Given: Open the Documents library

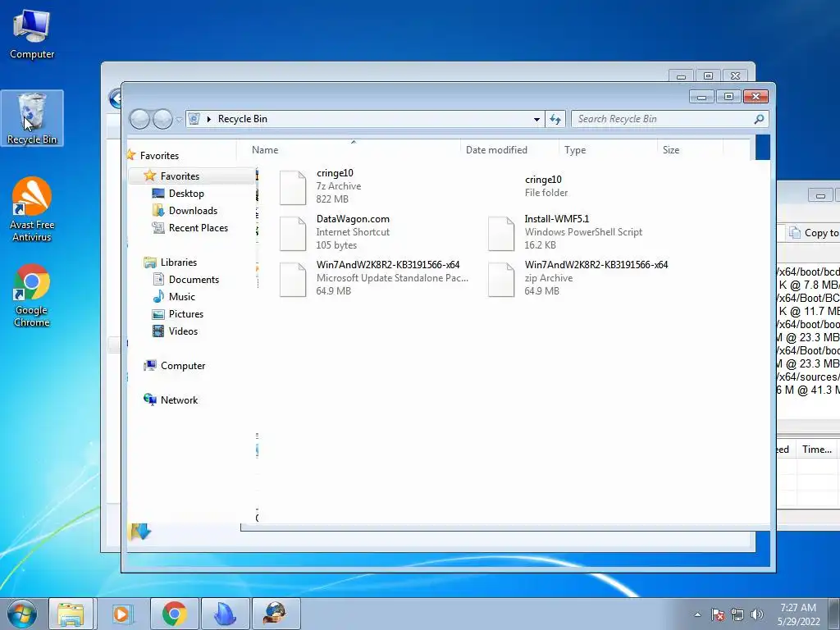Looking at the screenshot, I should click(194, 279).
